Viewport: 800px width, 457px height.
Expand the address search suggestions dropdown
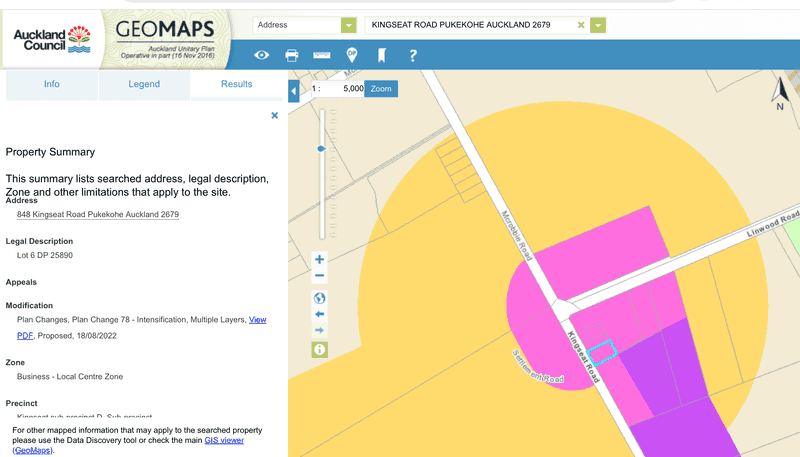click(598, 25)
